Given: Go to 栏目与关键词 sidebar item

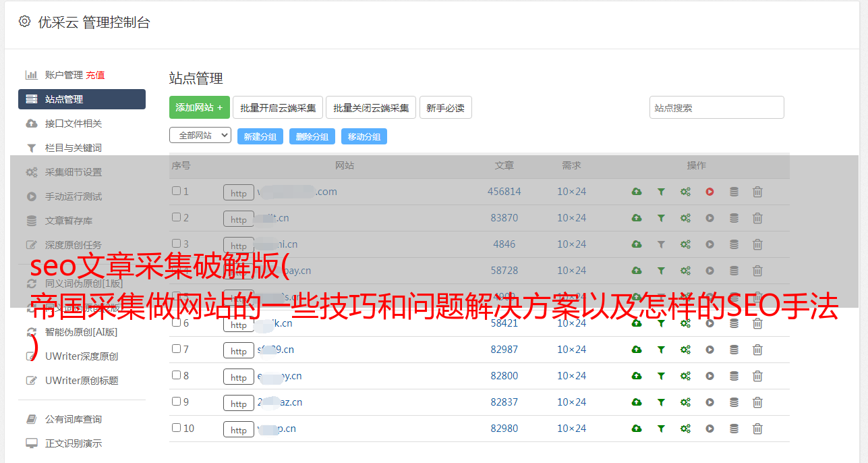Looking at the screenshot, I should click(x=74, y=148).
